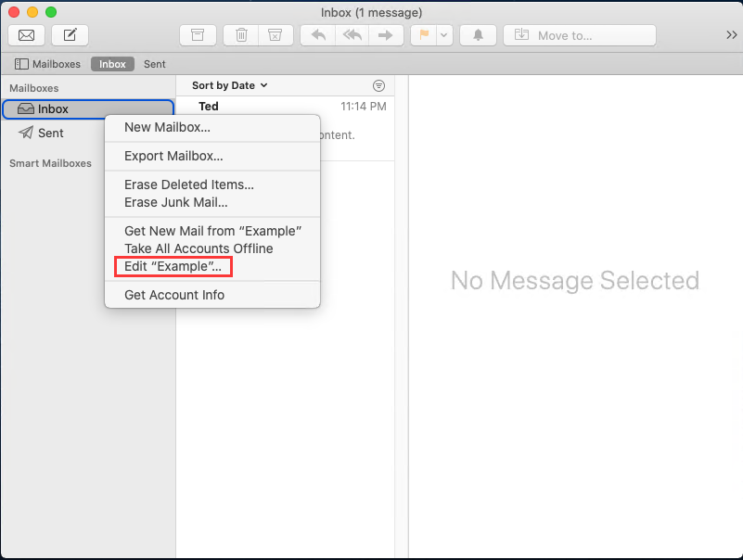Click the Forward arrow icon

click(383, 35)
